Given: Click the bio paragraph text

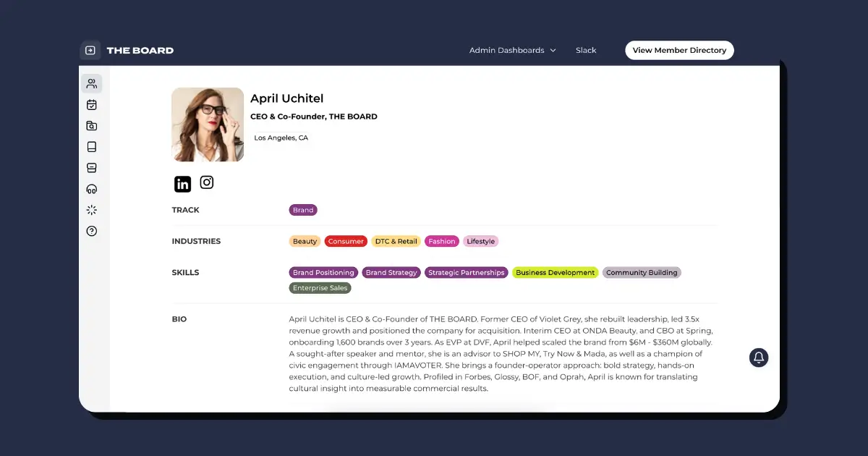Looking at the screenshot, I should click(x=501, y=354).
